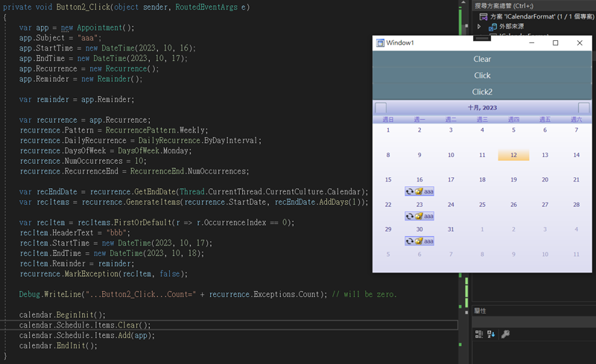Go to previous month in calendar header
Image resolution: width=596 pixels, height=364 pixels.
point(380,108)
